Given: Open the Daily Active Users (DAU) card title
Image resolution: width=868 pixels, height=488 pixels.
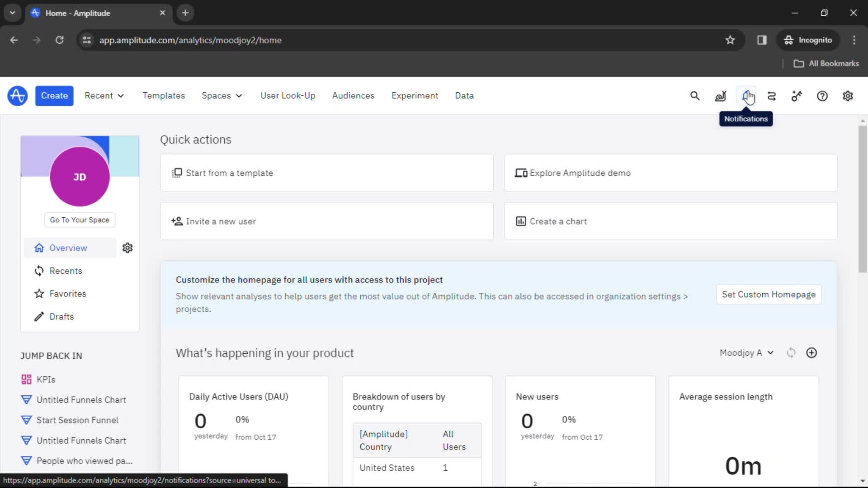Looking at the screenshot, I should point(239,397).
